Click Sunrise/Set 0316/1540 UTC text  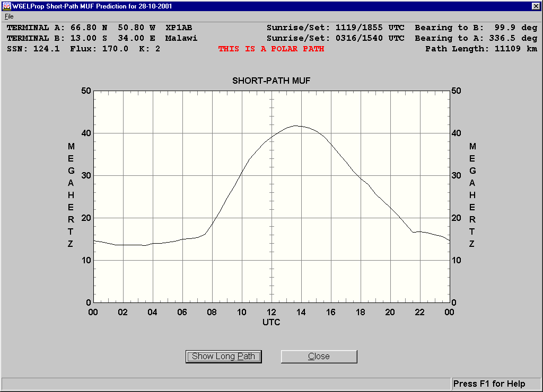[335, 38]
